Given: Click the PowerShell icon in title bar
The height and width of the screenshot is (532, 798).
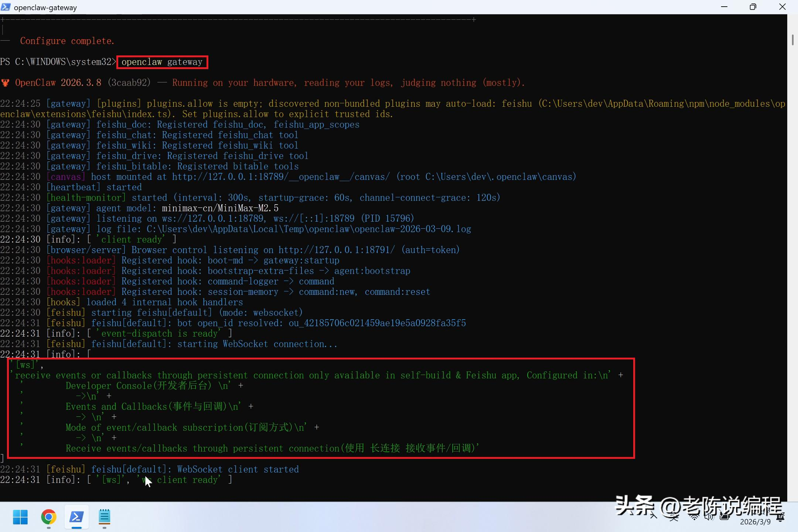Looking at the screenshot, I should [6, 7].
